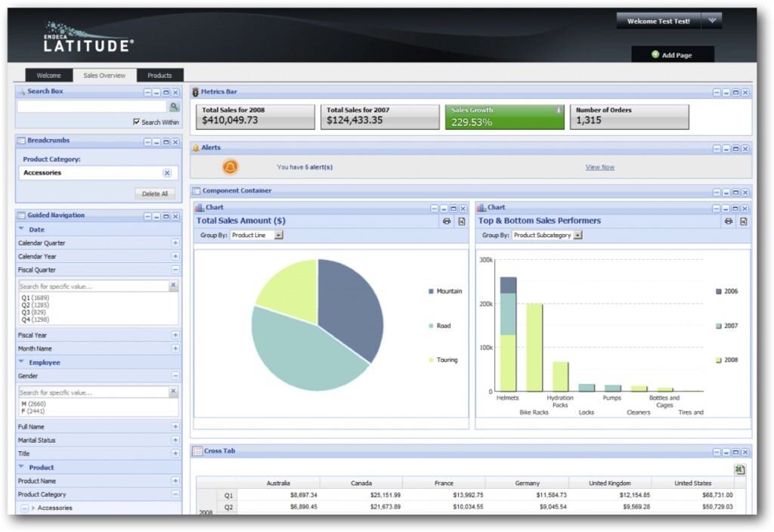Viewport: 774px width, 532px height.
Task: Switch to the Products tab
Action: [159, 75]
